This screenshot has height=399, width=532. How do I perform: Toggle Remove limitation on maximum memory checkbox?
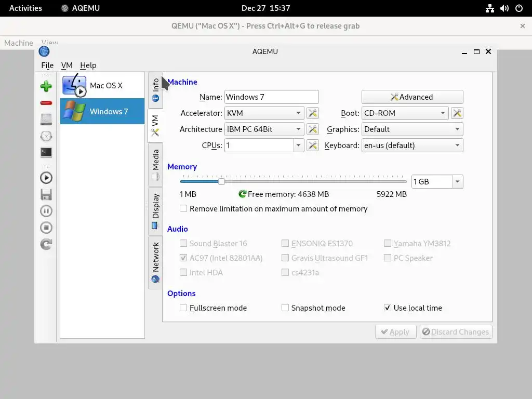183,209
